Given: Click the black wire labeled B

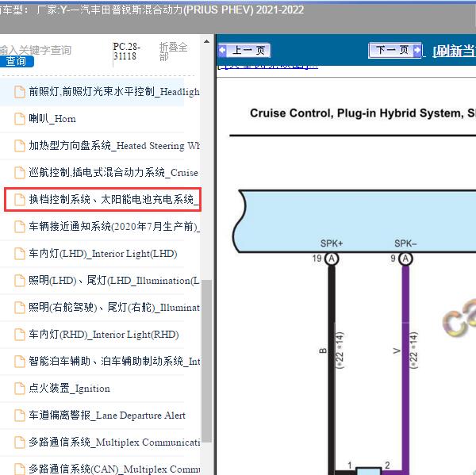Looking at the screenshot, I should pos(332,369).
